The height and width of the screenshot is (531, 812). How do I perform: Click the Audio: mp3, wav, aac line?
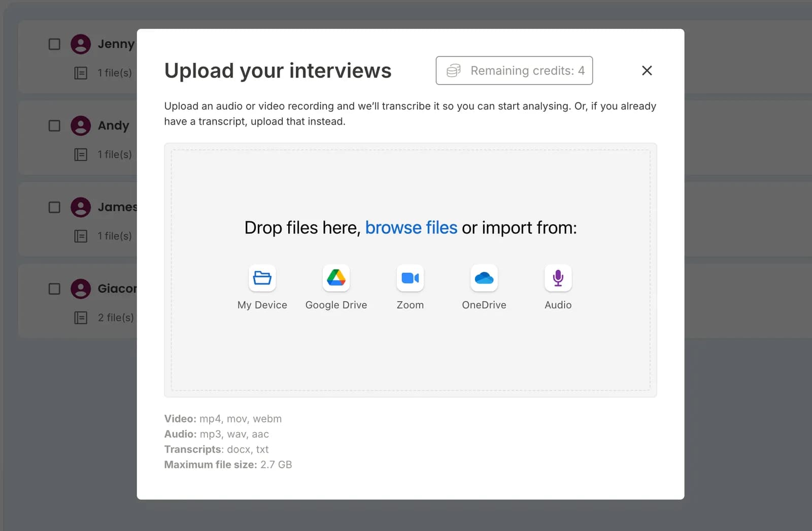pyautogui.click(x=217, y=434)
